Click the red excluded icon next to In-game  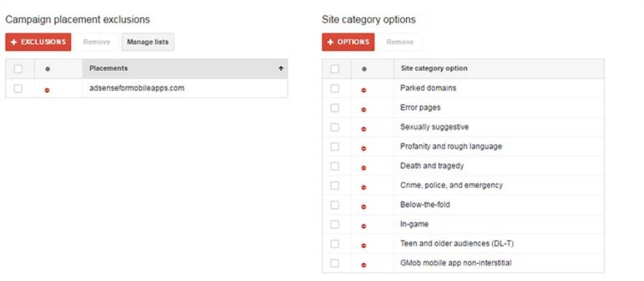364,226
